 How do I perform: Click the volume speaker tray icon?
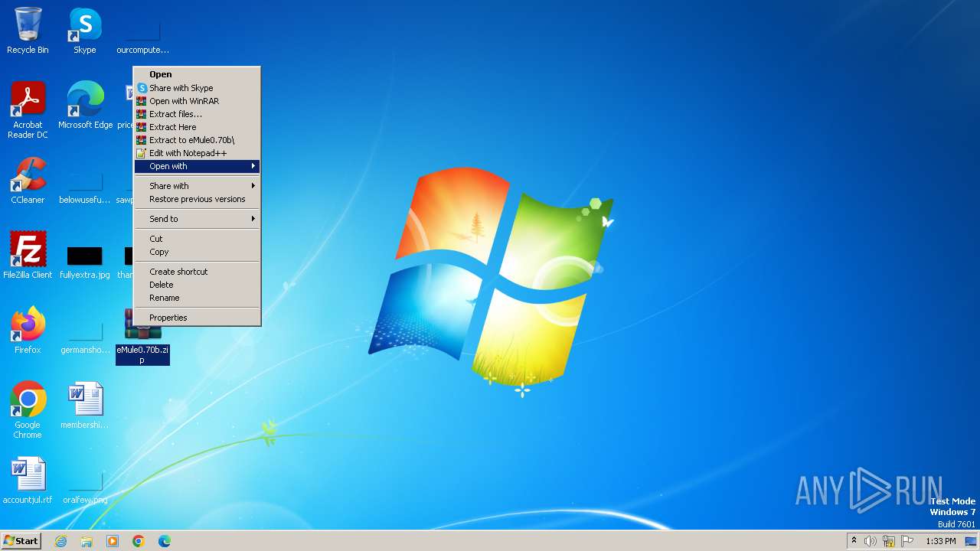click(x=871, y=541)
